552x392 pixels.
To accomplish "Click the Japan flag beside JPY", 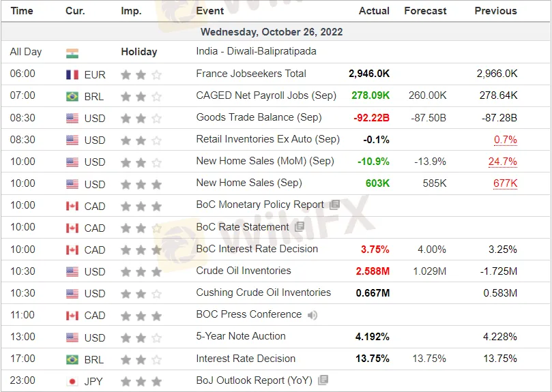I will [72, 381].
